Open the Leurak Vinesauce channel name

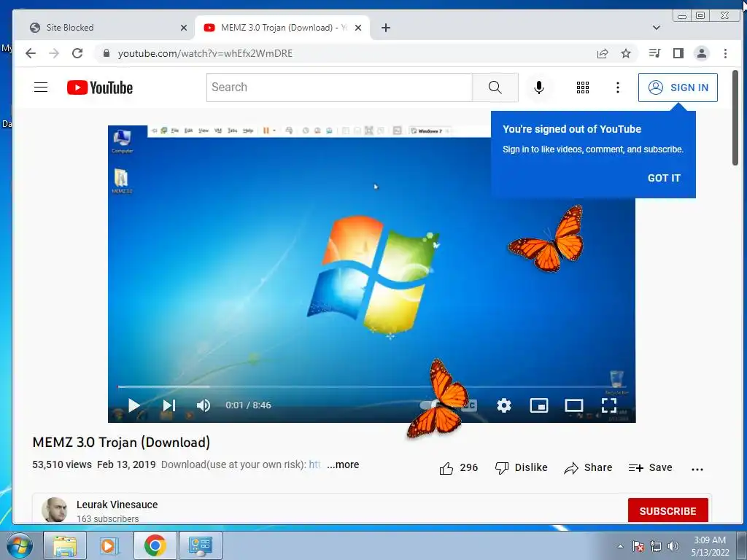(117, 505)
